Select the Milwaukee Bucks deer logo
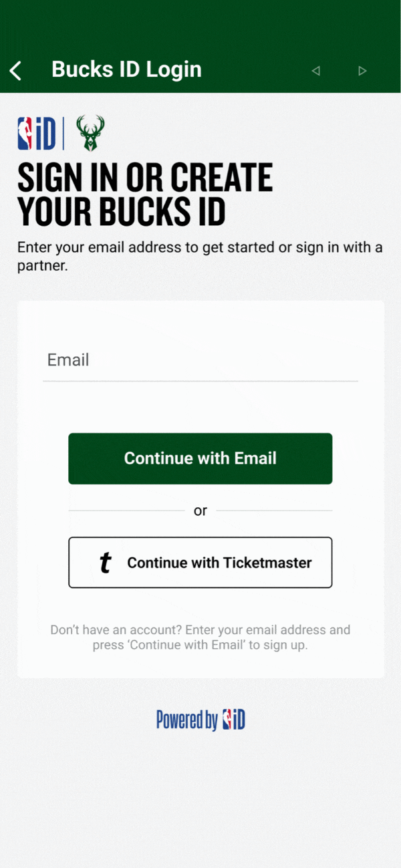The width and height of the screenshot is (401, 868). [x=89, y=132]
